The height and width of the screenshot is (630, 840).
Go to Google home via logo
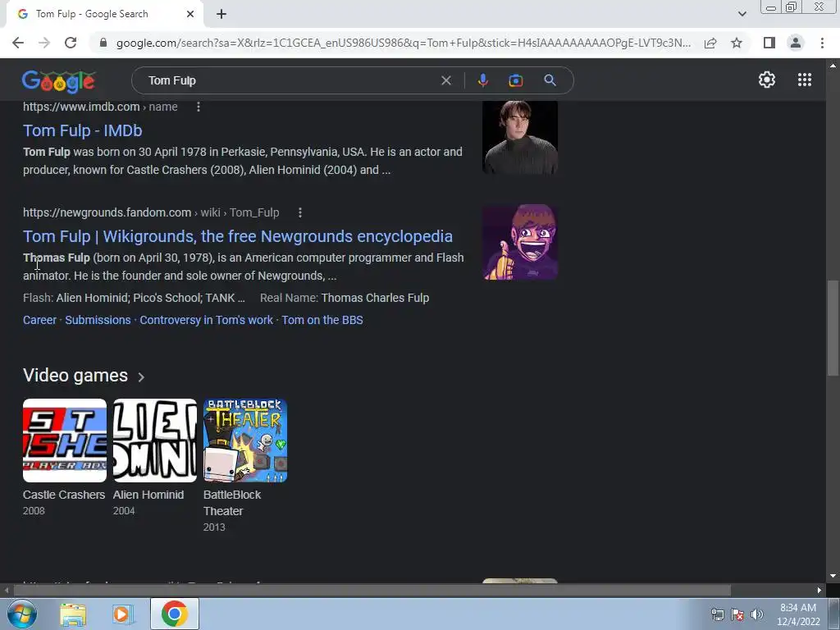[58, 81]
